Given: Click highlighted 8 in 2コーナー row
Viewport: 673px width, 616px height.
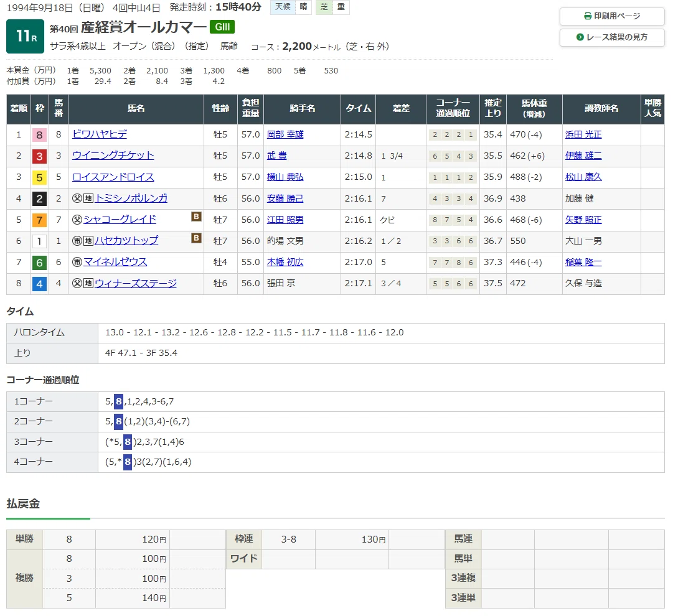Looking at the screenshot, I should point(119,421).
